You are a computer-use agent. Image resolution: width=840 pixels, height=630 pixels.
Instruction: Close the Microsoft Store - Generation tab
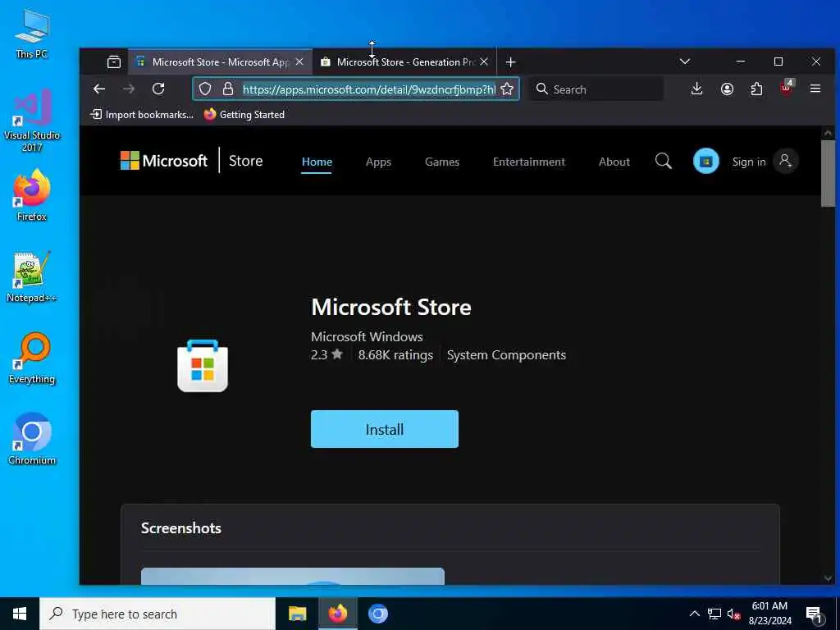click(484, 62)
